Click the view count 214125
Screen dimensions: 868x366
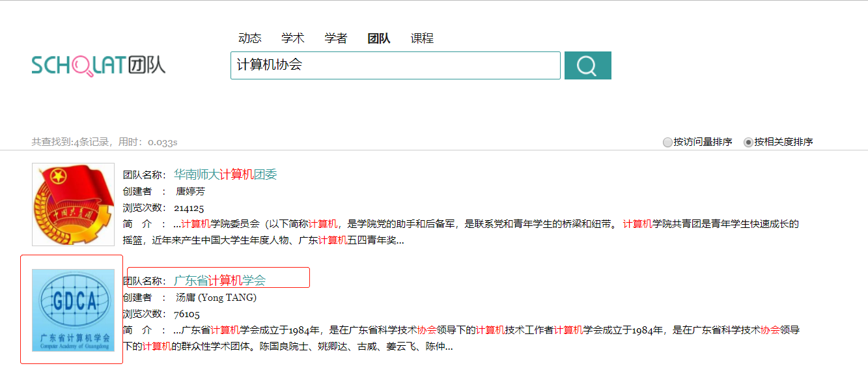[x=189, y=208]
